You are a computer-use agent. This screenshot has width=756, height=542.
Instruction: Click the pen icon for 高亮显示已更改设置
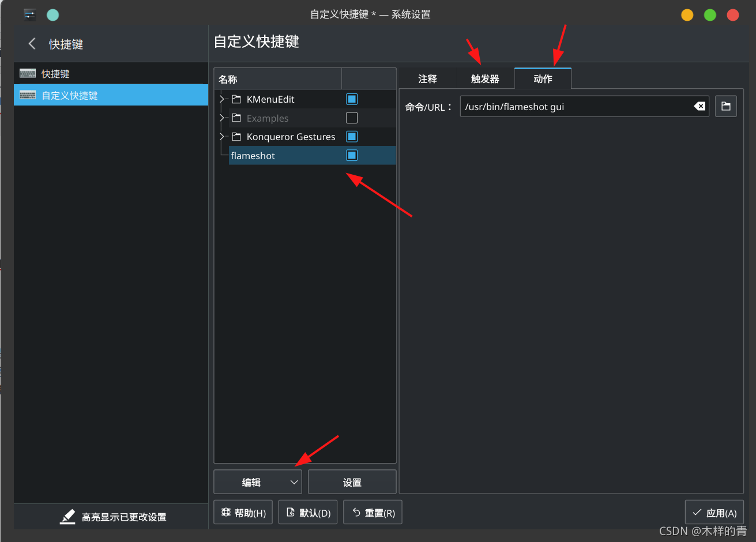[67, 517]
